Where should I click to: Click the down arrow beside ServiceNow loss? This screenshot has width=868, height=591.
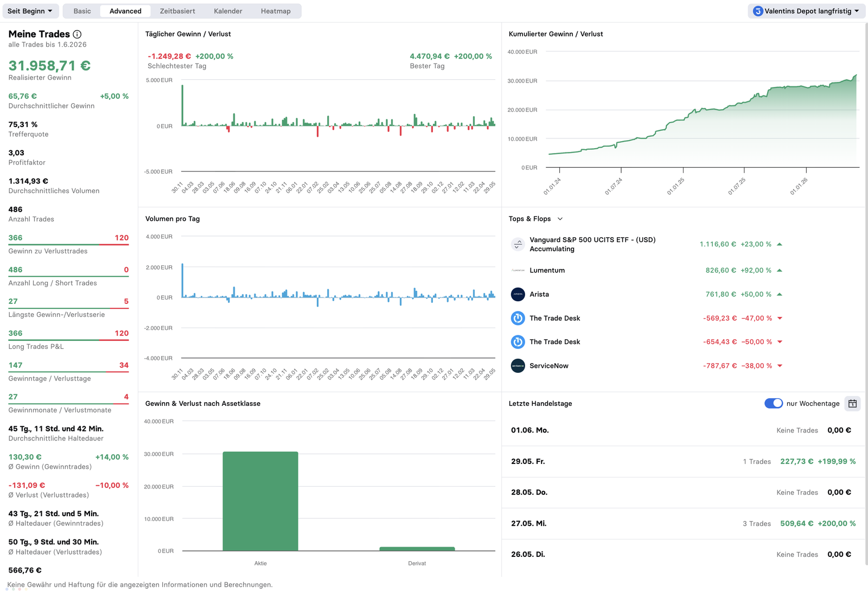point(780,366)
